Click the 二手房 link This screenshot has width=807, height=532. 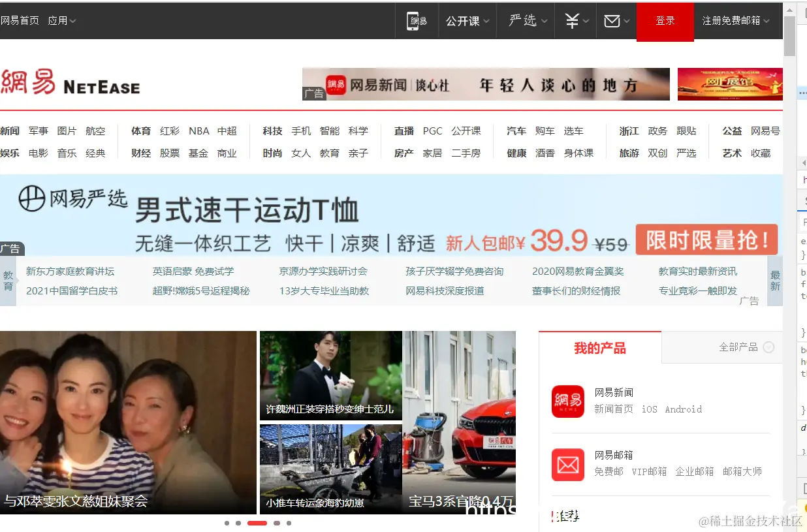[x=466, y=153]
